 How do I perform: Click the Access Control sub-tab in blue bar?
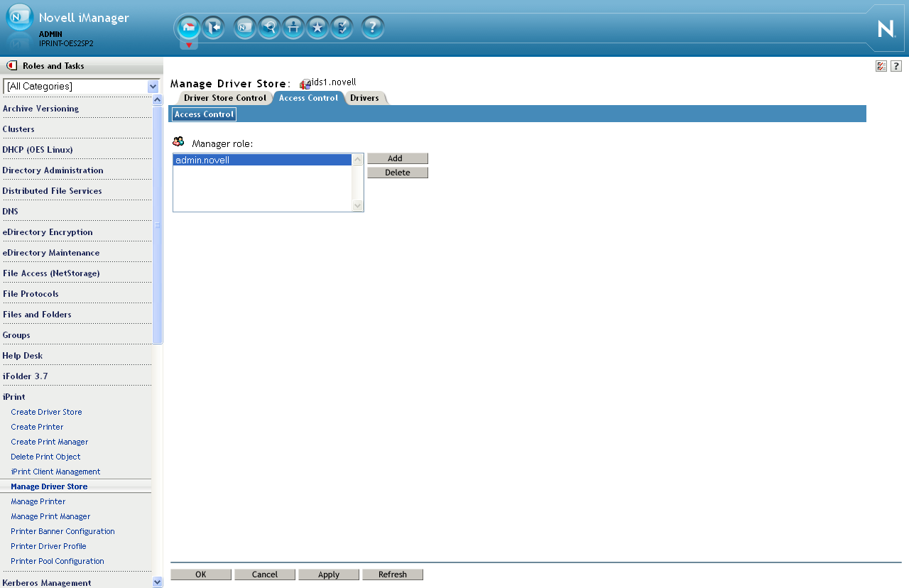tap(204, 114)
